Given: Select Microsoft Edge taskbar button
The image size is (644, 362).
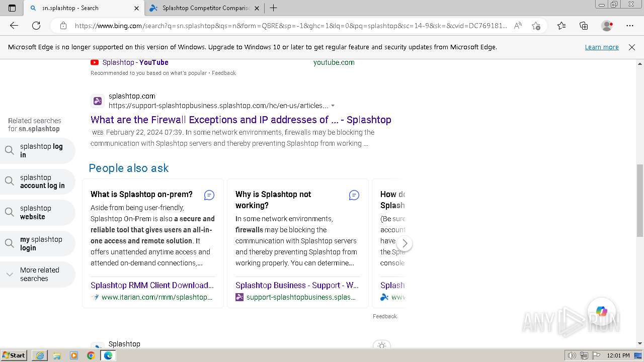Looking at the screenshot, I should 108,355.
